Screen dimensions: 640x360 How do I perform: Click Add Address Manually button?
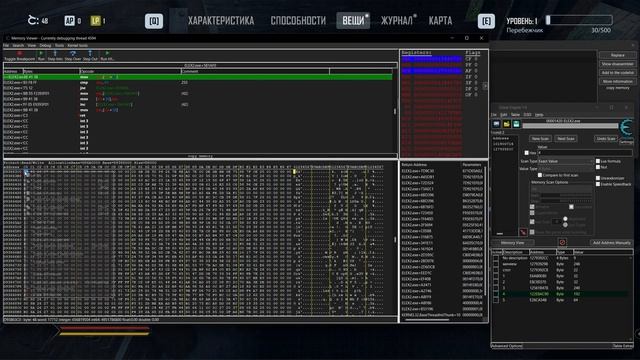coord(611,243)
